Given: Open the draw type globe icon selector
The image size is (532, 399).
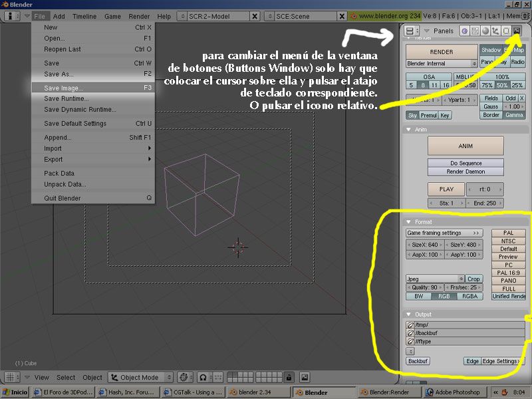Looking at the screenshot, I should click(x=185, y=377).
